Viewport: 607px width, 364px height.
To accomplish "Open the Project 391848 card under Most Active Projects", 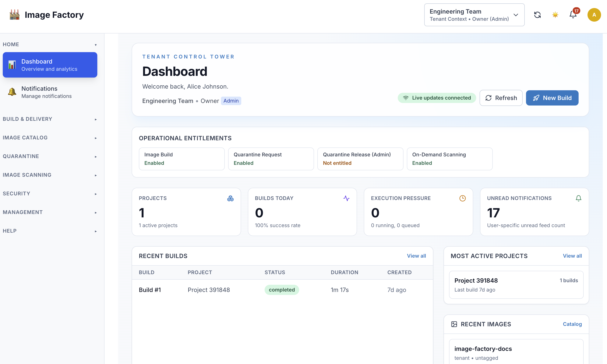I will click(x=516, y=285).
